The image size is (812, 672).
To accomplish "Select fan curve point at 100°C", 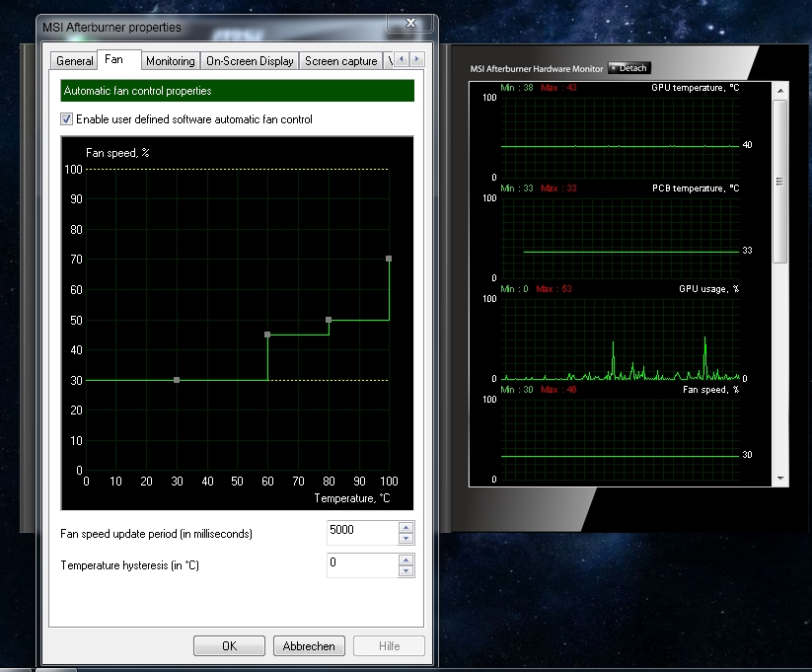I will pos(389,259).
